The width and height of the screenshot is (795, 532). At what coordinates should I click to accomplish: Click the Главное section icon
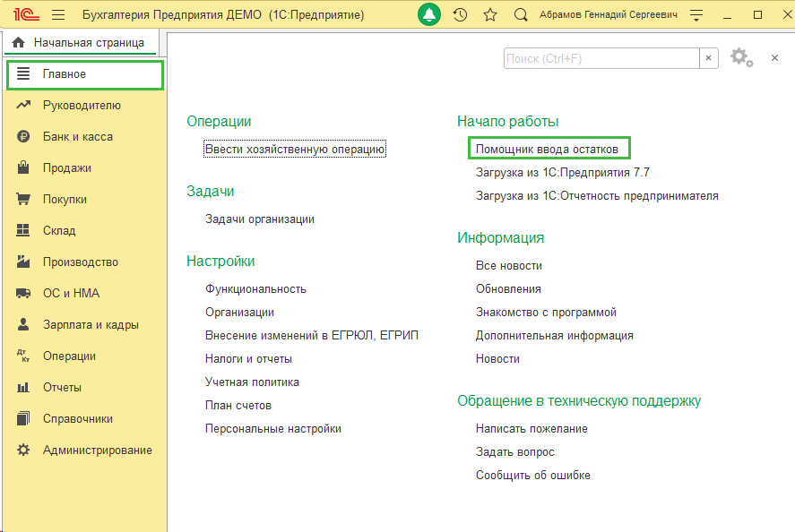23,74
